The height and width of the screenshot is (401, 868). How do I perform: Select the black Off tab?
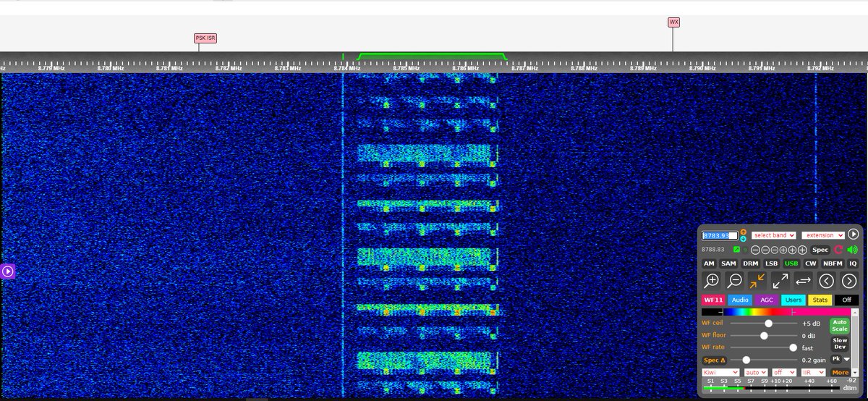tap(847, 300)
